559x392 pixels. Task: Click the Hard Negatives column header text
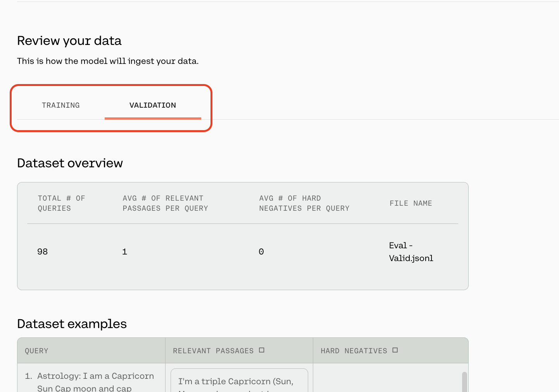[354, 351]
